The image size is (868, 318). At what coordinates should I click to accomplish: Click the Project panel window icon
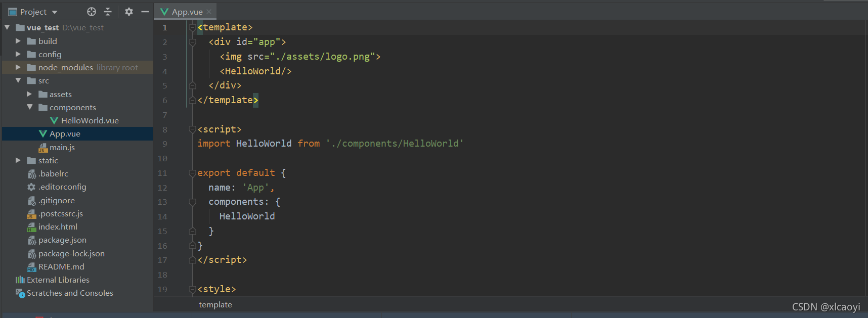click(13, 12)
